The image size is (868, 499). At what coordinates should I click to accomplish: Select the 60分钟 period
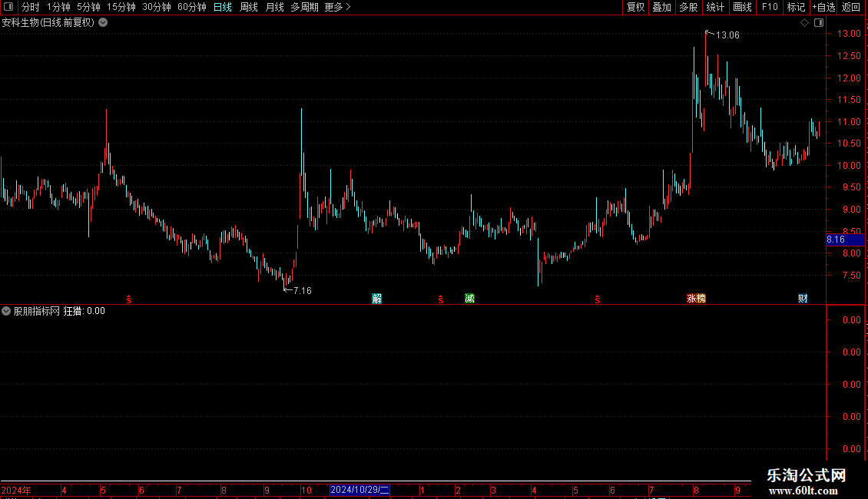pyautogui.click(x=191, y=7)
